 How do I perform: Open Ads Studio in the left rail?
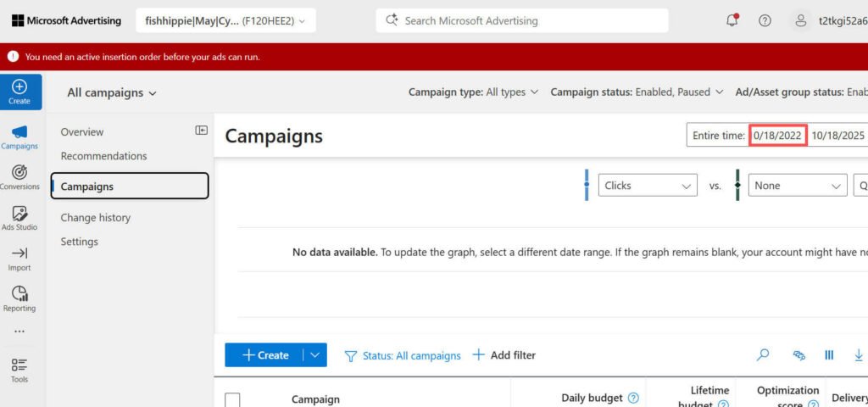coord(19,218)
